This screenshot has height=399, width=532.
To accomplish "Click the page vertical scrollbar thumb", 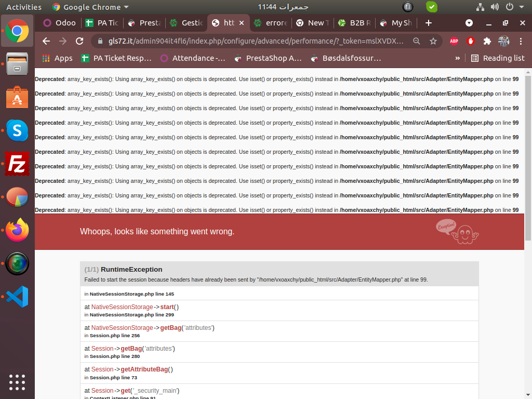I will 528,158.
